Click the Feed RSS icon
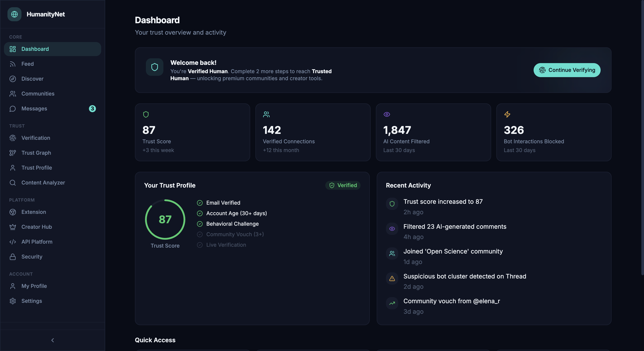 (x=13, y=64)
